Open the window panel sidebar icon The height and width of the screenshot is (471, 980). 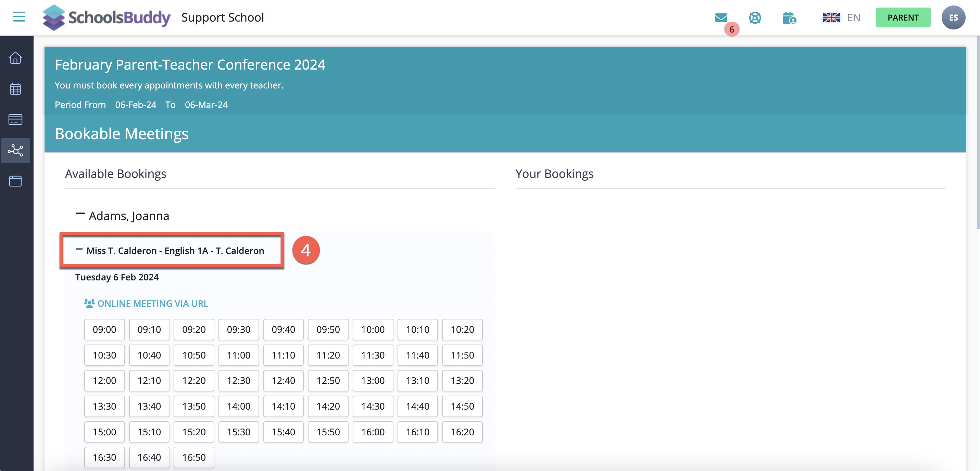click(x=16, y=181)
